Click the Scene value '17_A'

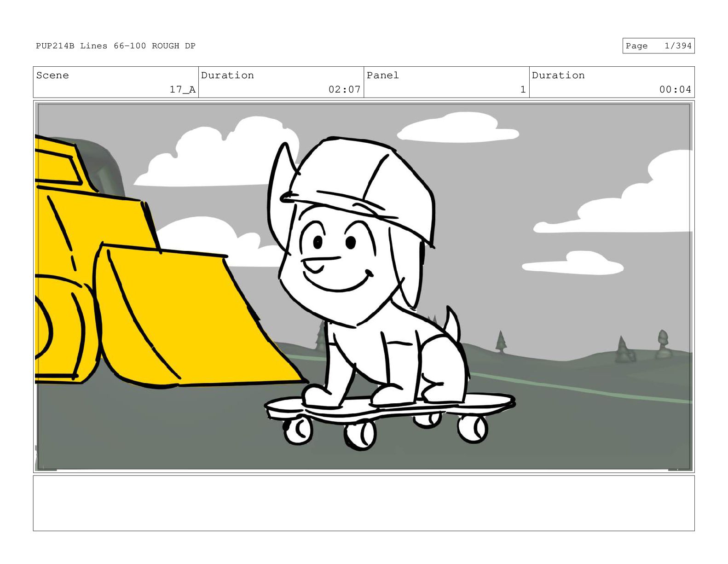tap(183, 90)
